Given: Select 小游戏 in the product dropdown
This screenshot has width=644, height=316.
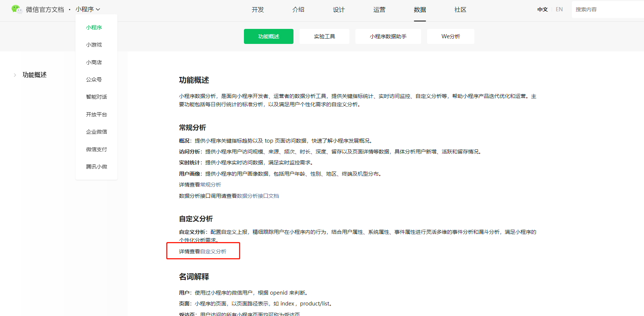Looking at the screenshot, I should click(94, 45).
